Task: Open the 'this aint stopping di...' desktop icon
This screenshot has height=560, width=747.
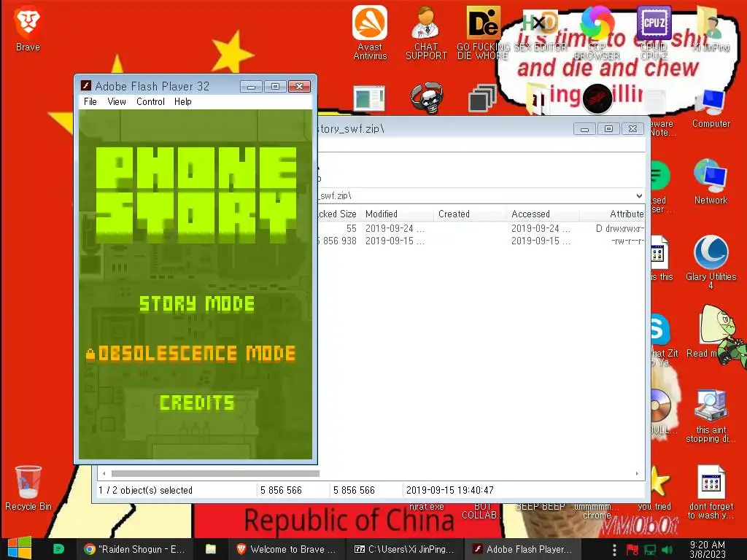Action: [x=711, y=416]
